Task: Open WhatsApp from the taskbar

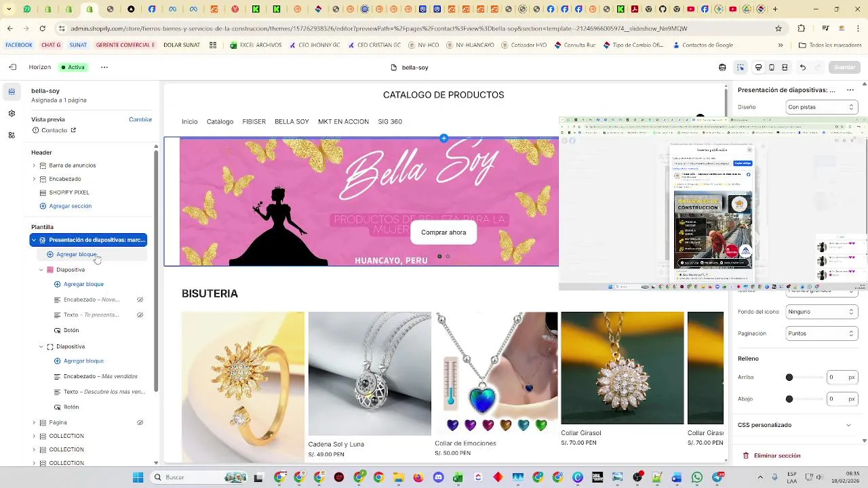Action: [697, 478]
